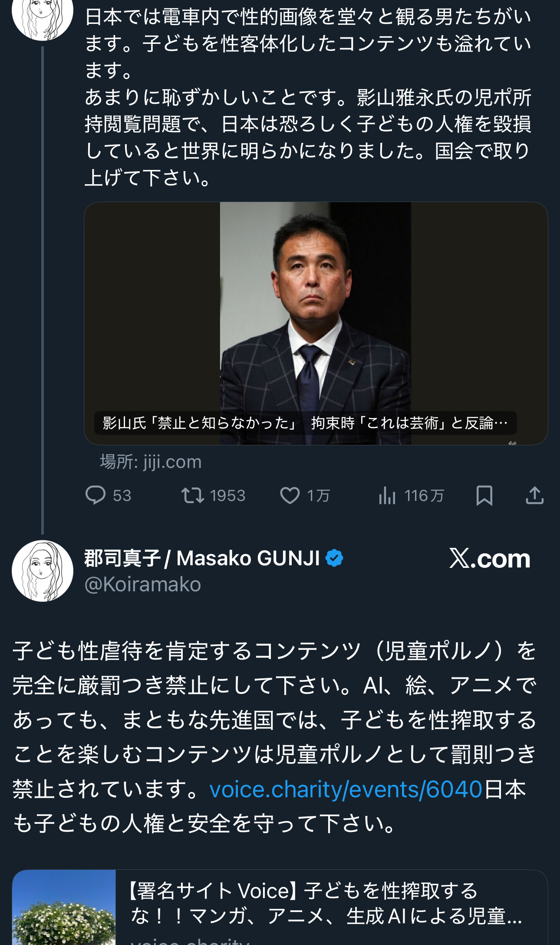
Task: Tap main post text starting 子ども性虐待を肯定する
Action: click(274, 720)
